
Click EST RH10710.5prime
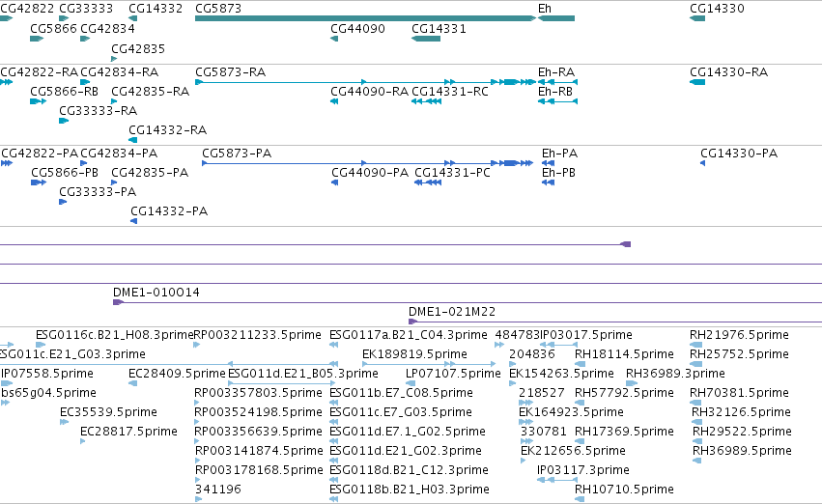click(624, 490)
